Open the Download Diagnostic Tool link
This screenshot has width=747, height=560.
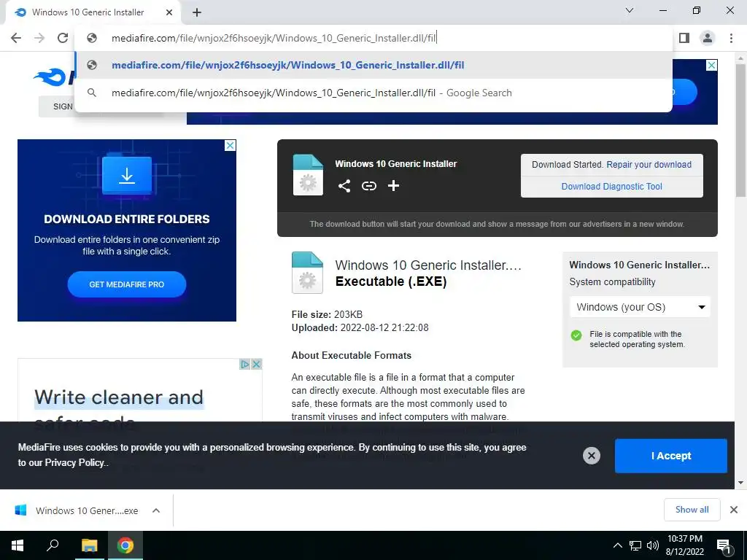[x=612, y=187]
